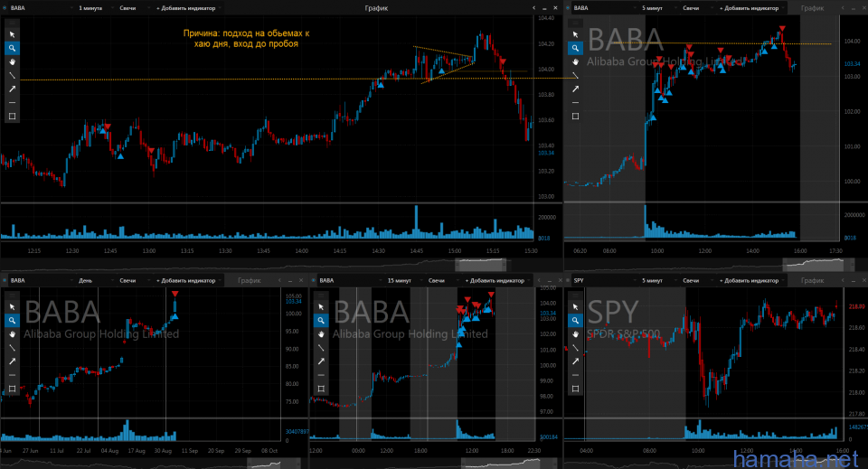This screenshot has height=469, width=868.
Task: Pick the arrow tool in the BABA 5 минут chart
Action: [x=576, y=89]
